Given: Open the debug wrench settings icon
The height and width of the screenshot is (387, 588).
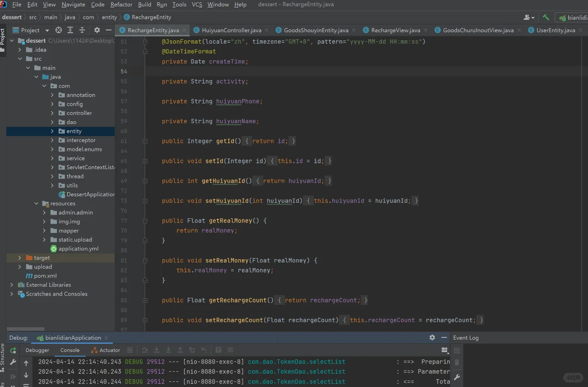Looking at the screenshot, I should pyautogui.click(x=13, y=362).
